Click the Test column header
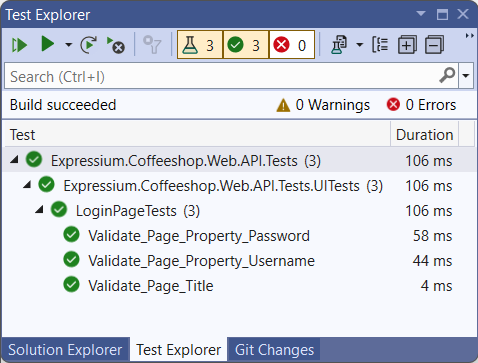Screen dimensions: 478x363 [x=197, y=134]
